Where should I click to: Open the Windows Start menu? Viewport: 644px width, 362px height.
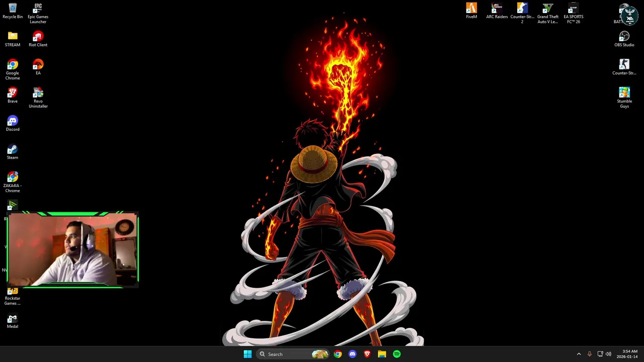click(x=248, y=354)
